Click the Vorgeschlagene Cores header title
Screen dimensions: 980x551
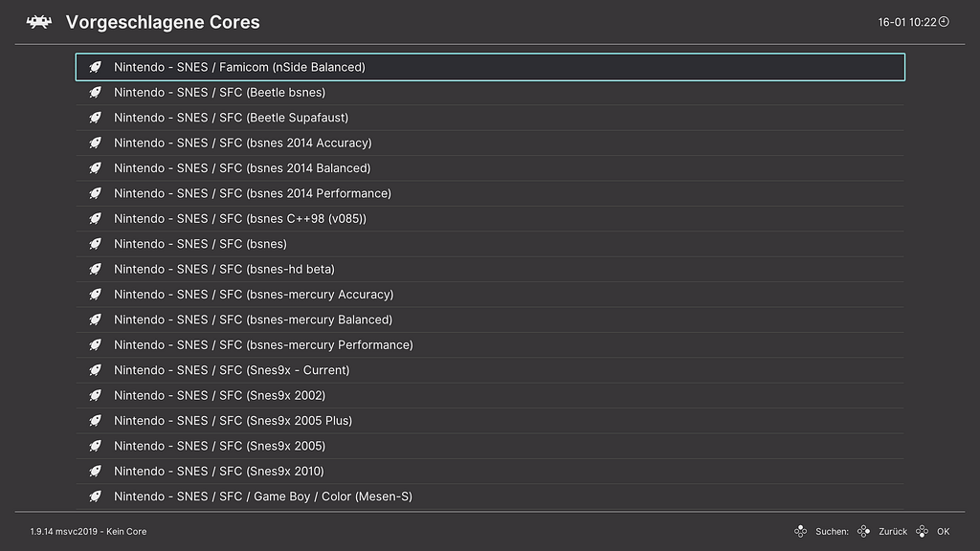pyautogui.click(x=163, y=22)
